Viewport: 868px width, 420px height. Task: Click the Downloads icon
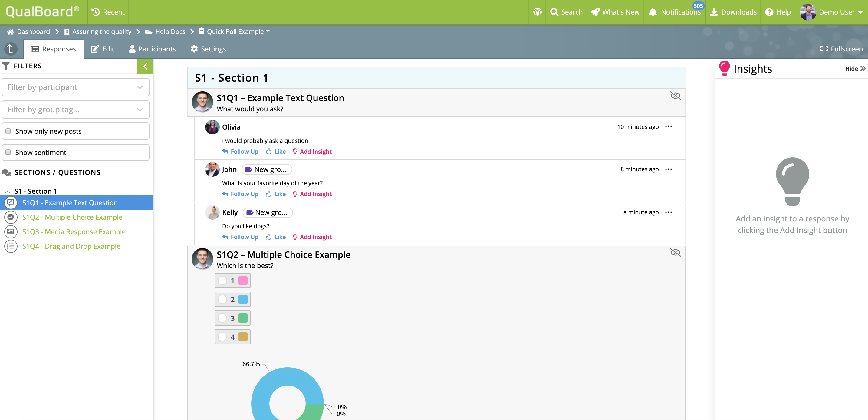coord(714,12)
